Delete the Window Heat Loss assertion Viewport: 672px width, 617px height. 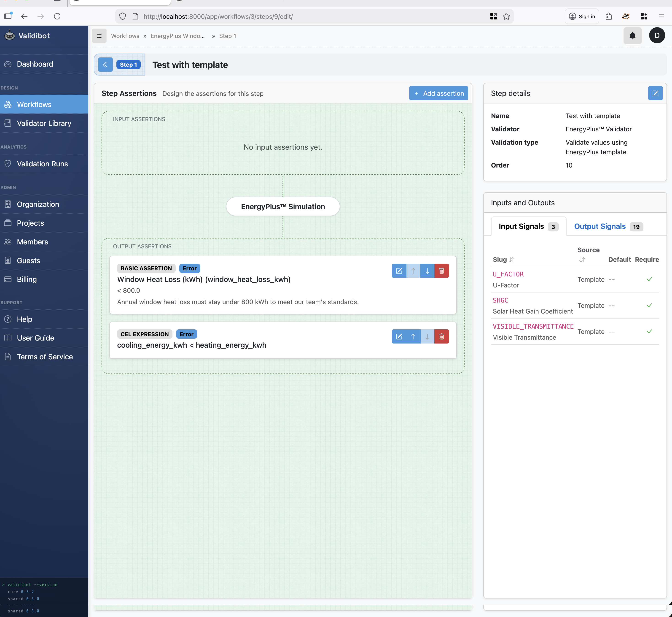pyautogui.click(x=441, y=271)
